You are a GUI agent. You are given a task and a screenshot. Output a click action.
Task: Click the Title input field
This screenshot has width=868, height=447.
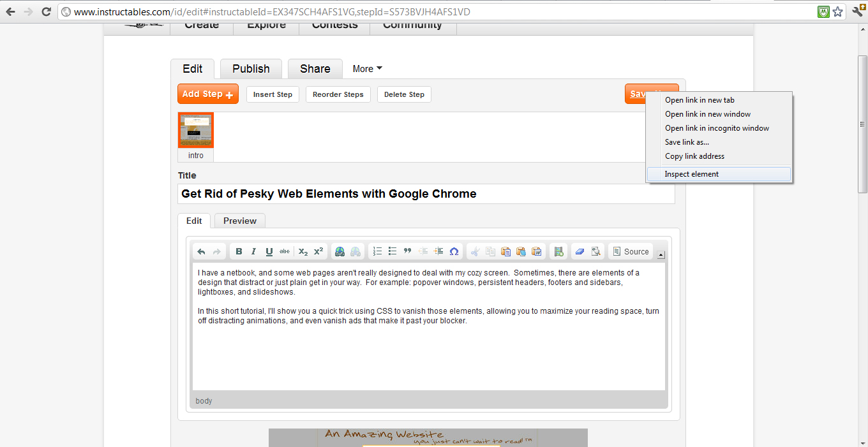426,194
